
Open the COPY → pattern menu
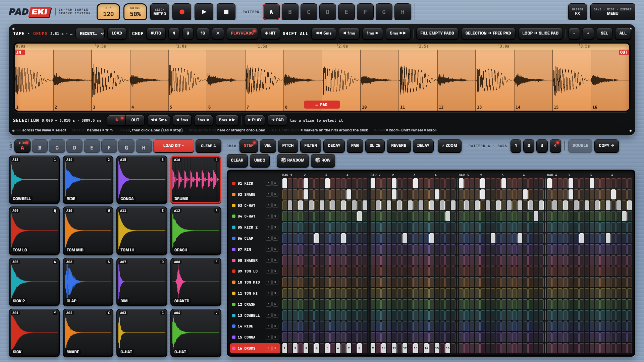(x=606, y=146)
